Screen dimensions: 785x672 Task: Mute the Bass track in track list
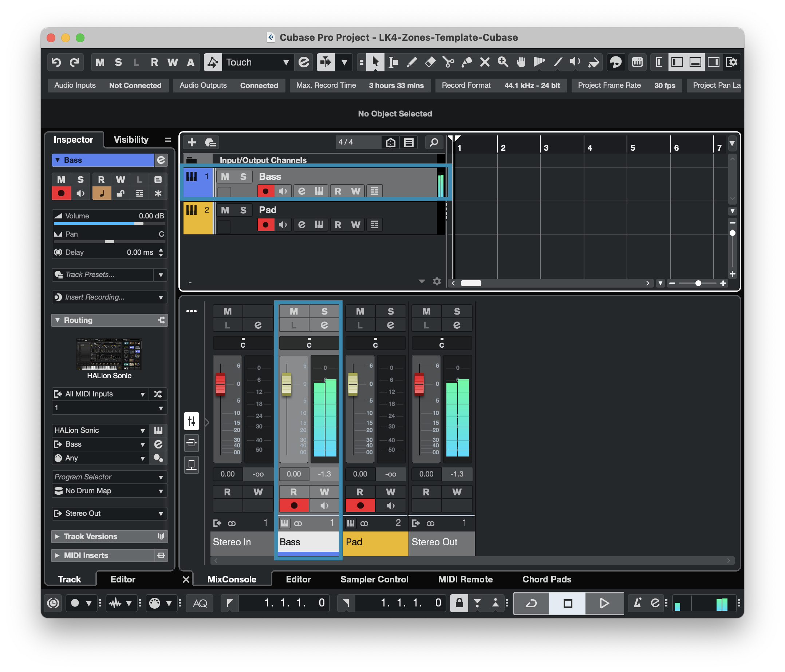[x=225, y=177]
